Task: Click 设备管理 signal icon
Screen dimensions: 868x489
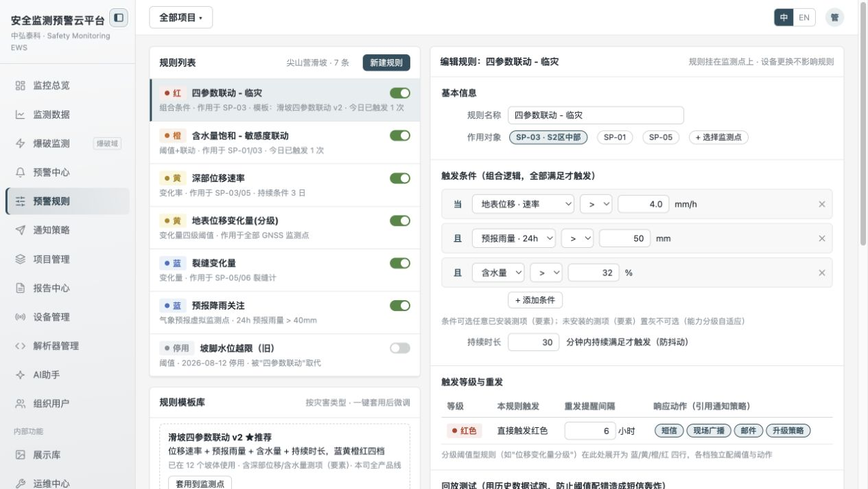Action: point(21,317)
